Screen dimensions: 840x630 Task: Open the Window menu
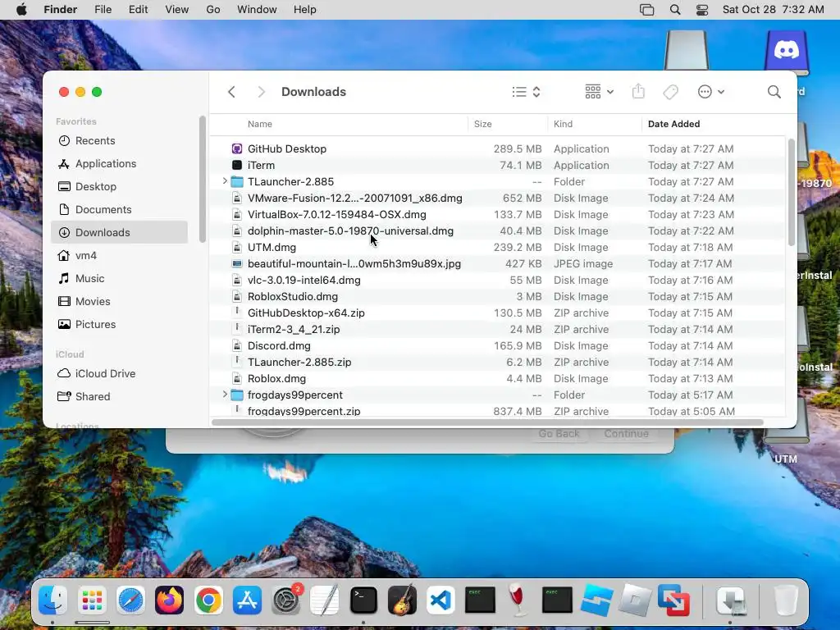[257, 10]
